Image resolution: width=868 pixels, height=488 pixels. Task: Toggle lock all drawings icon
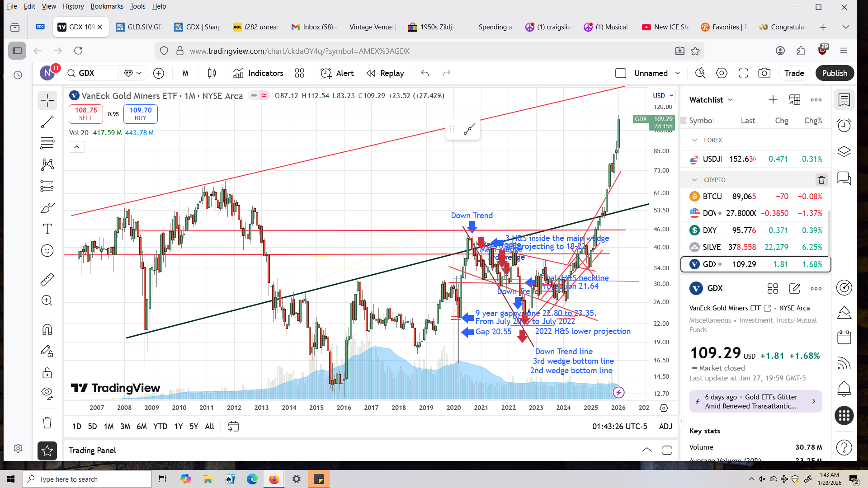pyautogui.click(x=47, y=373)
